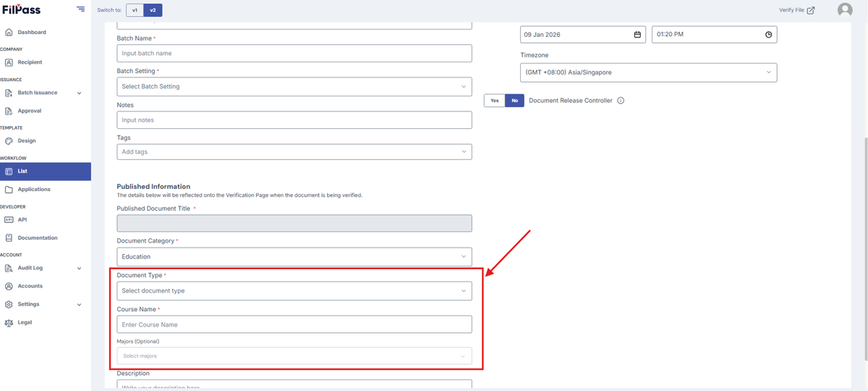Click the Course Name input field
Image resolution: width=868 pixels, height=391 pixels.
tap(294, 324)
